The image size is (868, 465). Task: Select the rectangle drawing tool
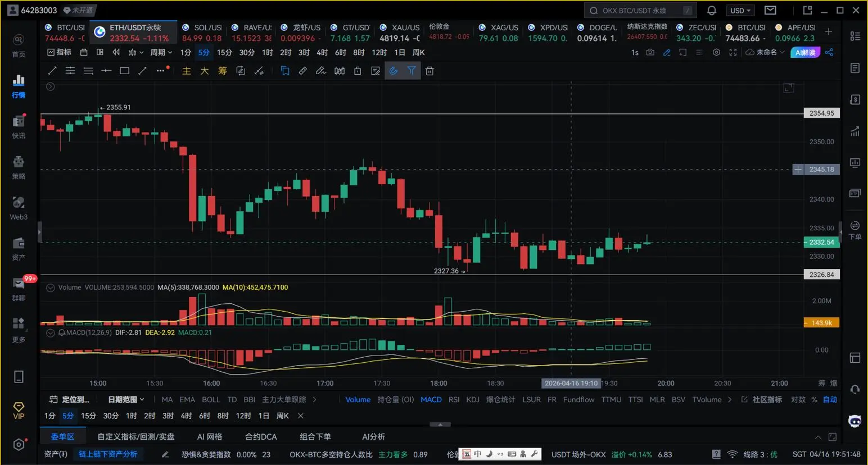pos(124,71)
